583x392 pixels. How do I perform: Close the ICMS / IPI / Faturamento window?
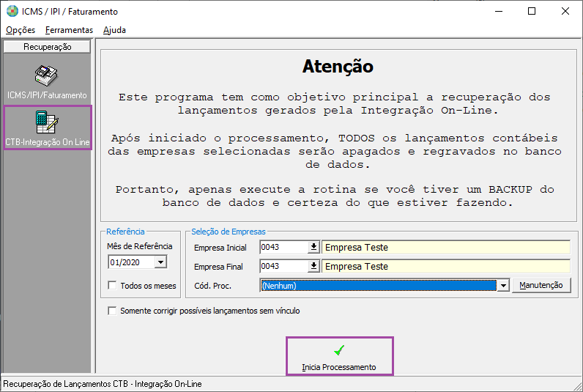pos(565,11)
